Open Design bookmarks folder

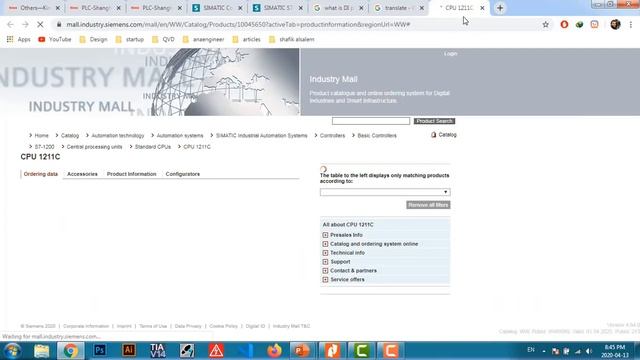point(93,39)
